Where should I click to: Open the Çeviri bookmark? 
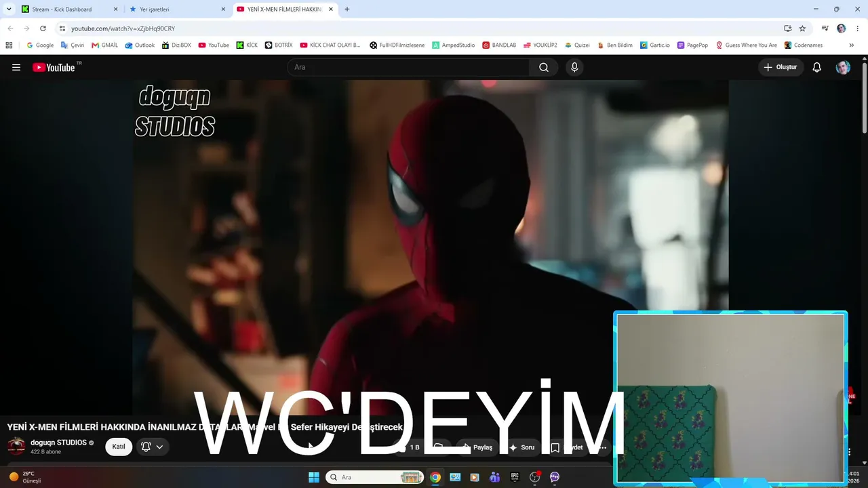pyautogui.click(x=73, y=45)
